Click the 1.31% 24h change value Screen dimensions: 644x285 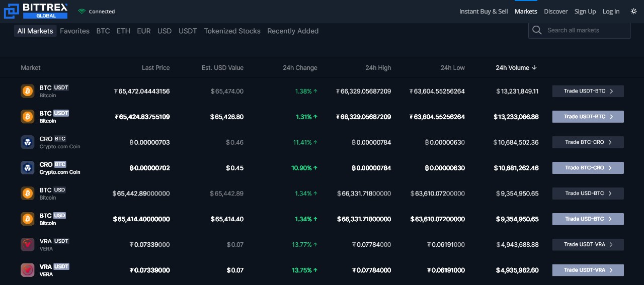pyautogui.click(x=306, y=117)
